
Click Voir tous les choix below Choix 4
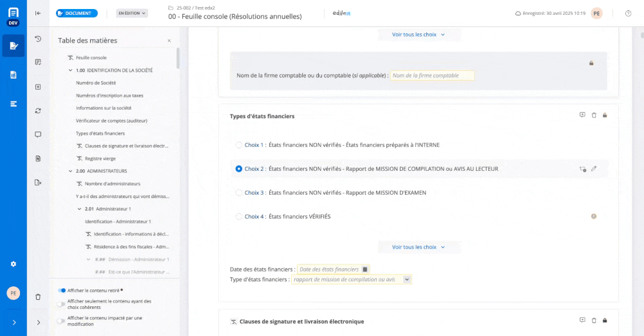tap(418, 247)
